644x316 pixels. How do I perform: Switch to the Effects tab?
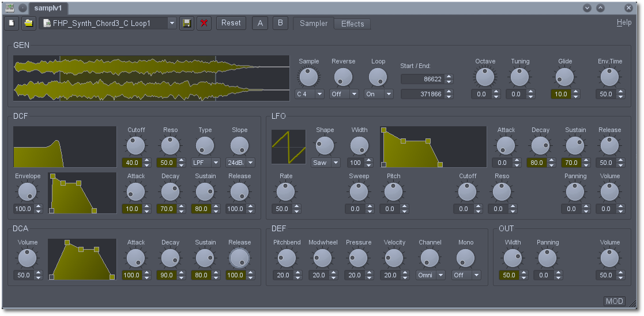352,24
